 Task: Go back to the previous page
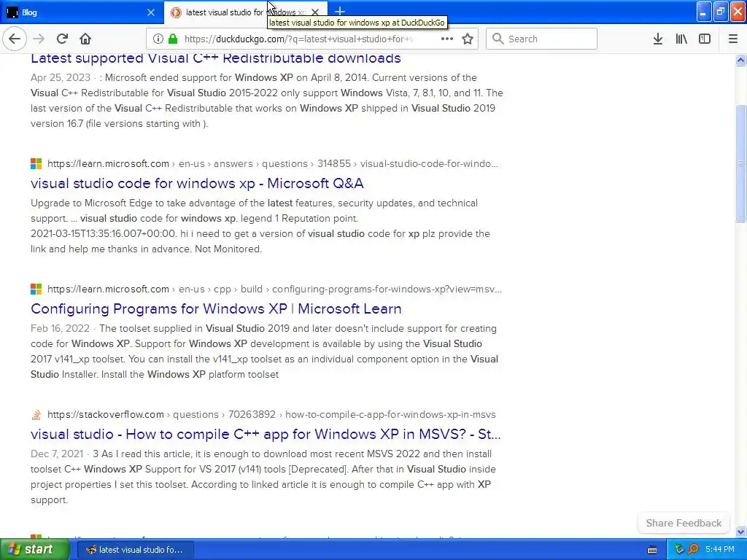[15, 39]
